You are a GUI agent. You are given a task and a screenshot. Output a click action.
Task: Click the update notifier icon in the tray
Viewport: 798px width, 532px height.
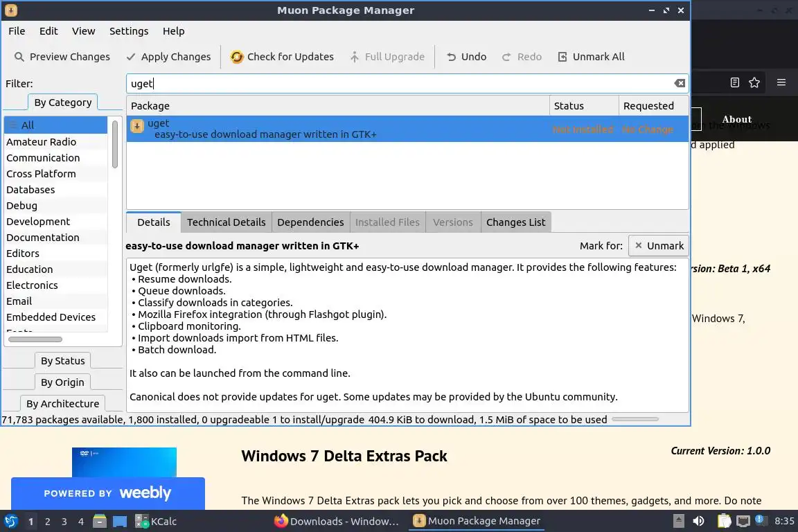pos(760,520)
